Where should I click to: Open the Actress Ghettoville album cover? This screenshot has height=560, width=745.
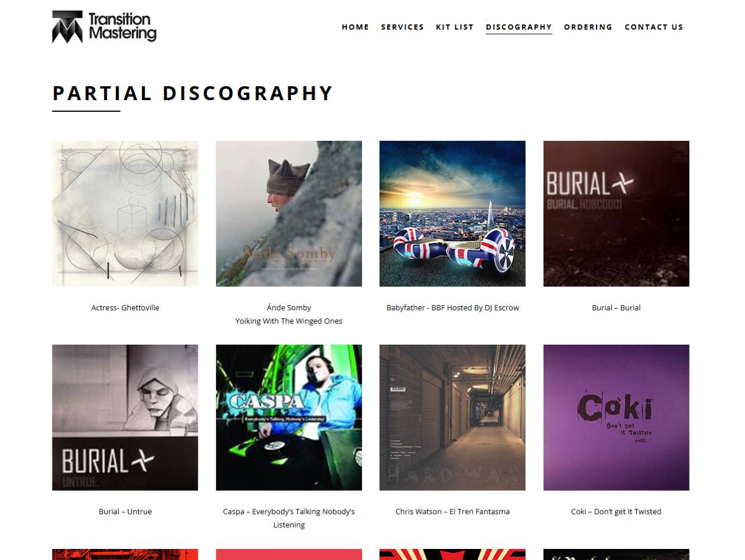coord(125,214)
